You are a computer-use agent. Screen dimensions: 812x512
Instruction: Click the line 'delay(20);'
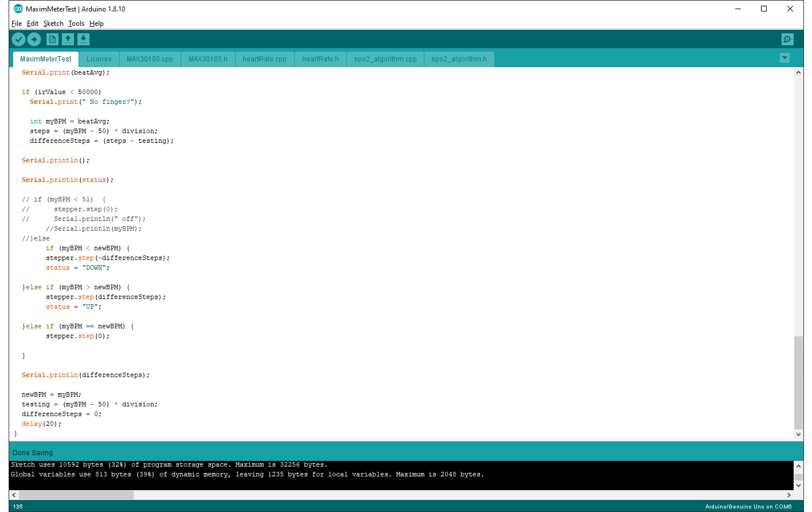coord(41,424)
